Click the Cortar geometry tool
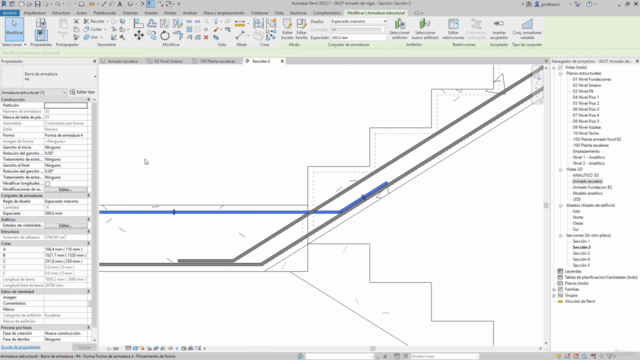Screen dimensions: 640x360 [94, 29]
